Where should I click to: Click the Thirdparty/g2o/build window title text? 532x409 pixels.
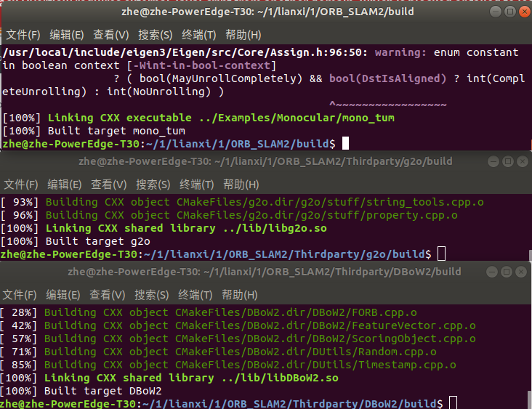pos(265,161)
